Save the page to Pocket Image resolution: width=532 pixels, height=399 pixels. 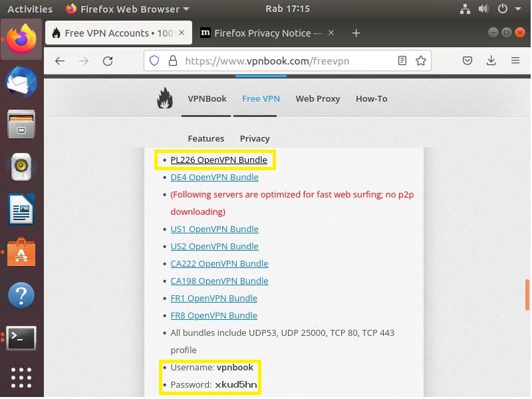click(x=467, y=61)
